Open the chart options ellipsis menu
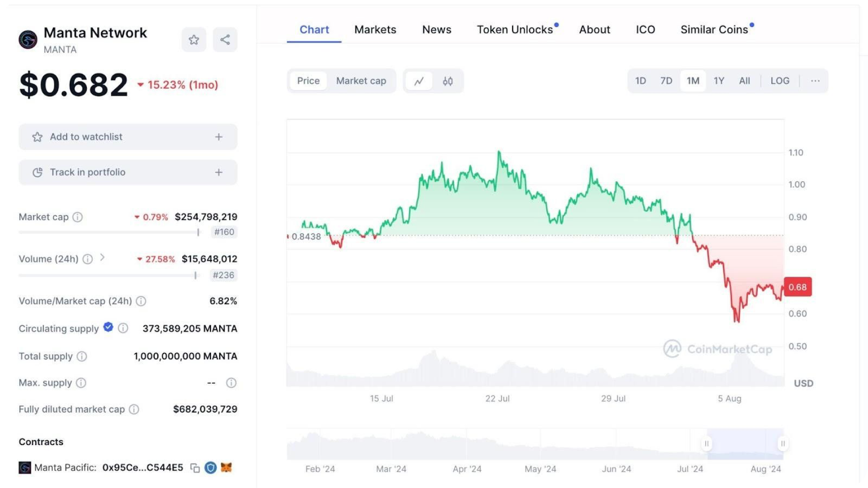Screen dimensions: 868x488 (x=814, y=81)
